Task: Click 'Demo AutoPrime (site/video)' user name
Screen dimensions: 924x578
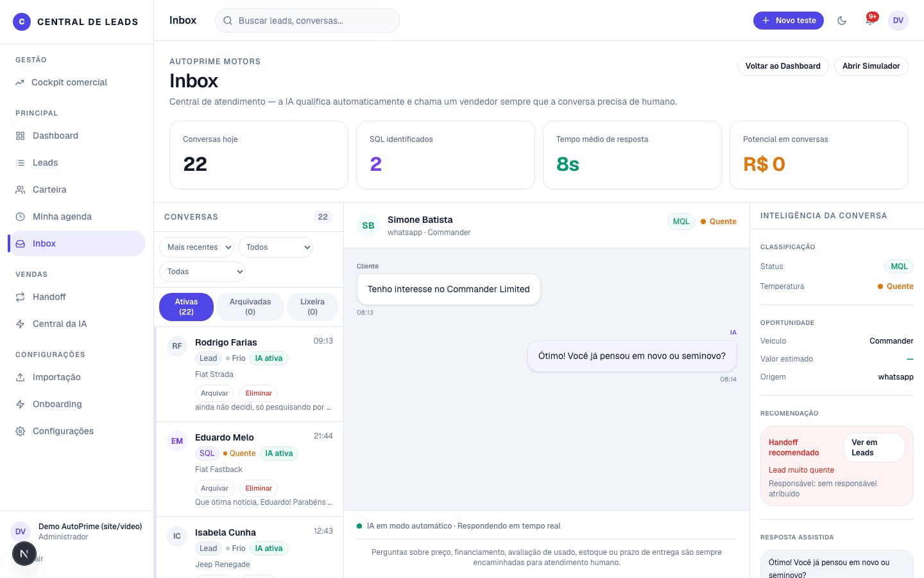Action: click(90, 527)
